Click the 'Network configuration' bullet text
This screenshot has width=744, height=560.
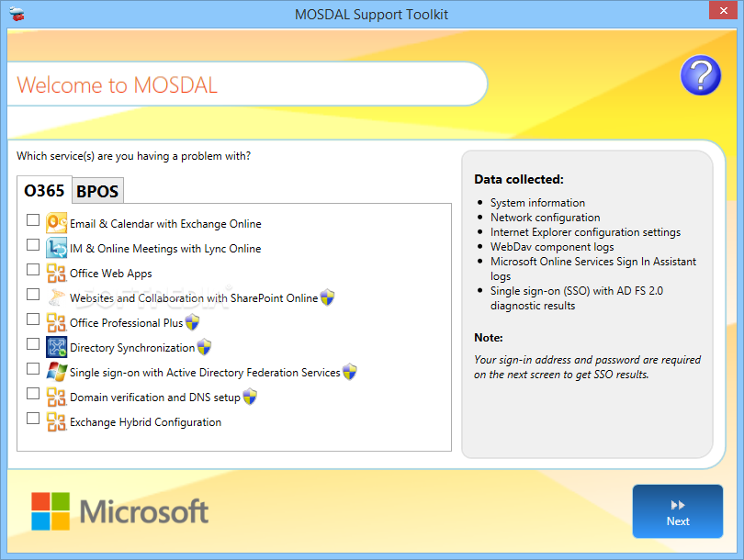(546, 218)
